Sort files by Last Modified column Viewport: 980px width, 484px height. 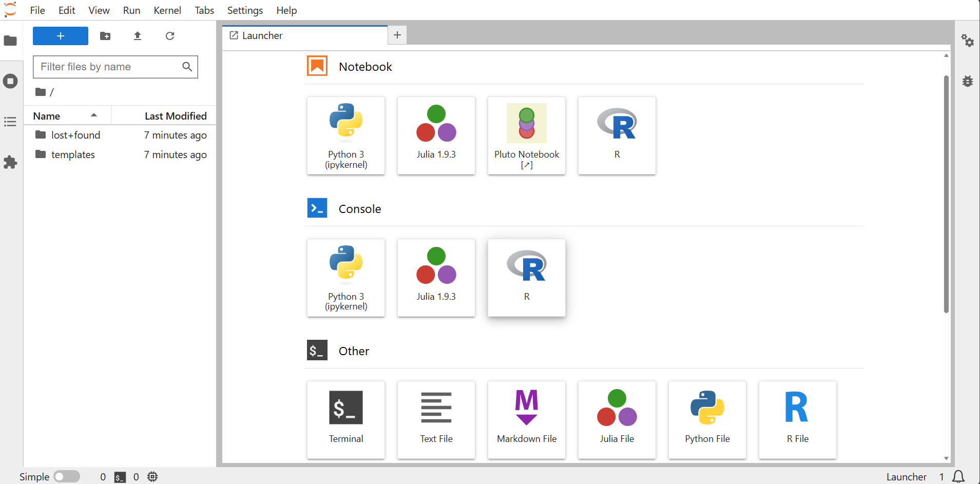164,116
